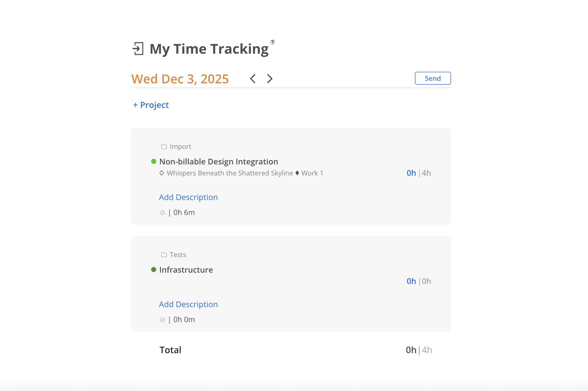The height and width of the screenshot is (391, 588).
Task: Add a new project via + Project
Action: click(x=151, y=105)
